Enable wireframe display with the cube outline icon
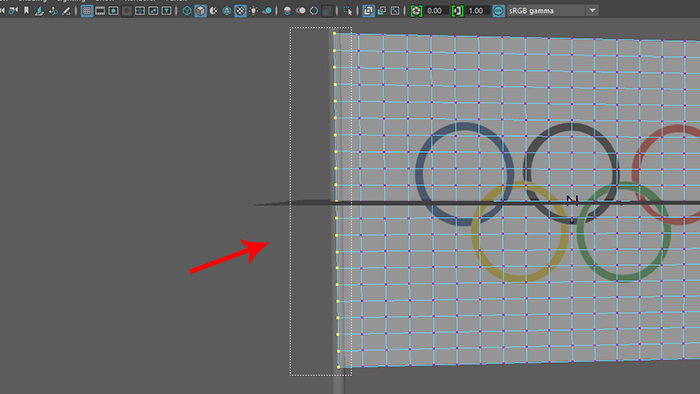Image resolution: width=700 pixels, height=394 pixels. pos(187,11)
